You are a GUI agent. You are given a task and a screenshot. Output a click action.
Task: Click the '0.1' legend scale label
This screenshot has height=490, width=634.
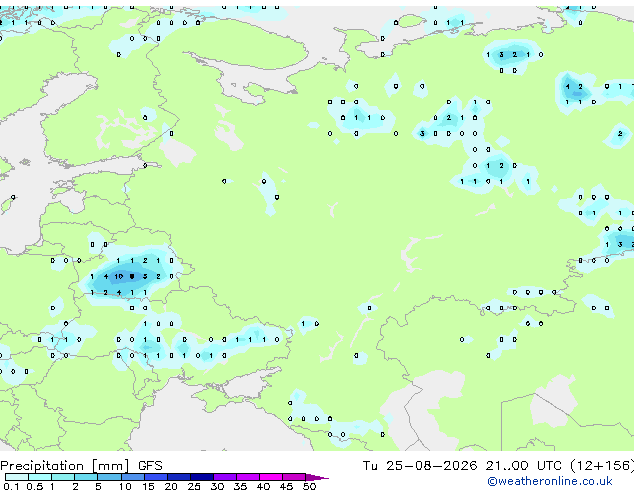point(11,486)
